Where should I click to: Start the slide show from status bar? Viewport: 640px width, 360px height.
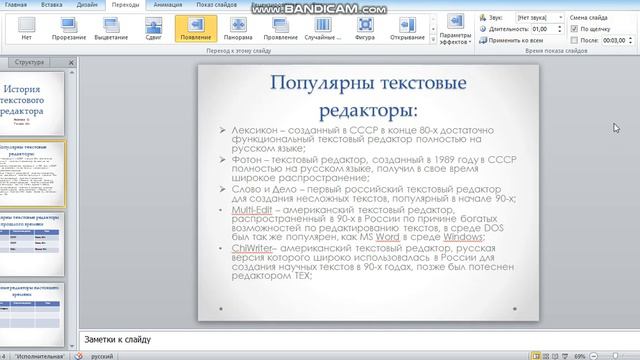(565, 356)
